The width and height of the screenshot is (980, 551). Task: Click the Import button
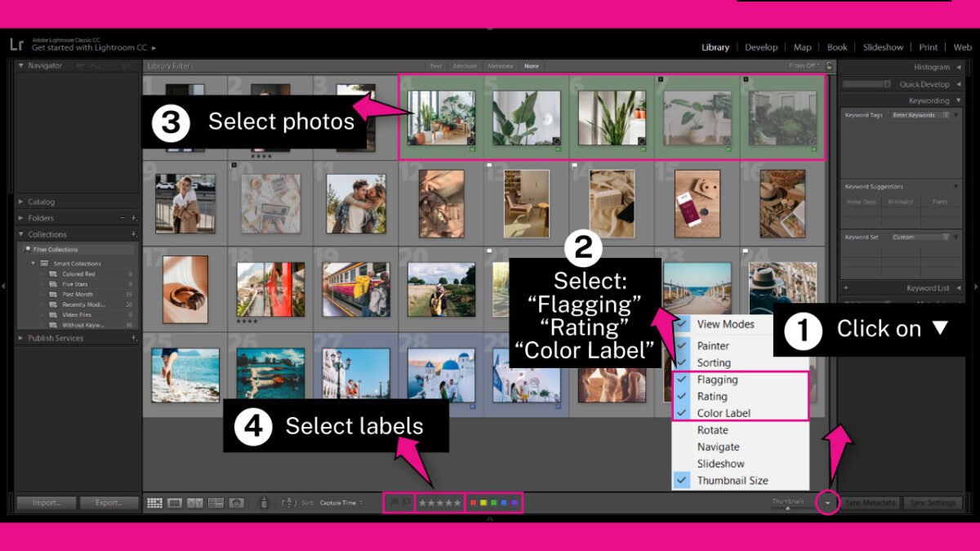pos(46,503)
